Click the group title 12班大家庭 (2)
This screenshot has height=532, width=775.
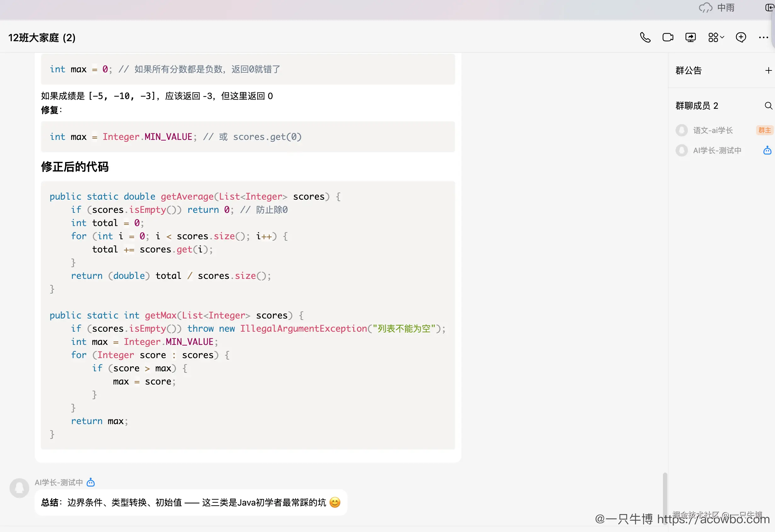coord(42,38)
